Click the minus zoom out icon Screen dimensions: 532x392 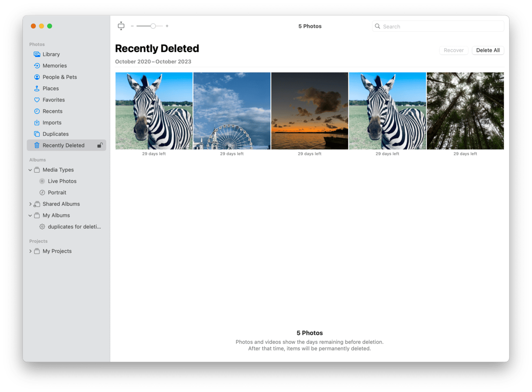tap(132, 26)
